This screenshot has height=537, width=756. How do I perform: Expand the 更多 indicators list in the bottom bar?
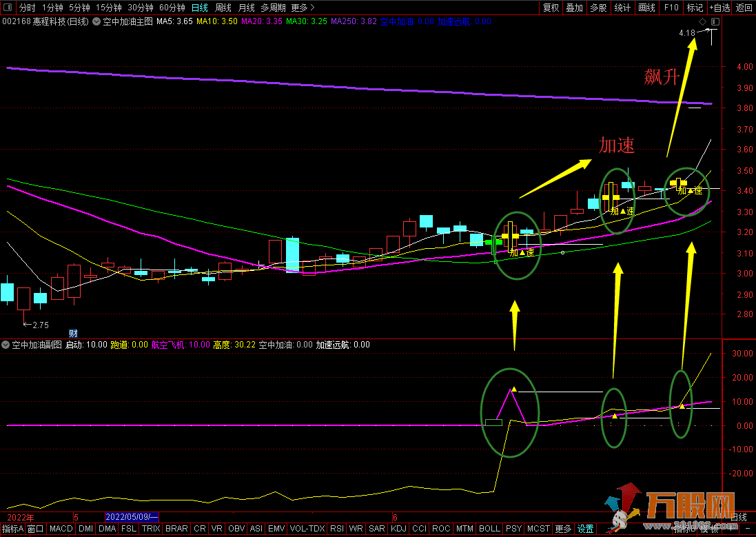563,529
